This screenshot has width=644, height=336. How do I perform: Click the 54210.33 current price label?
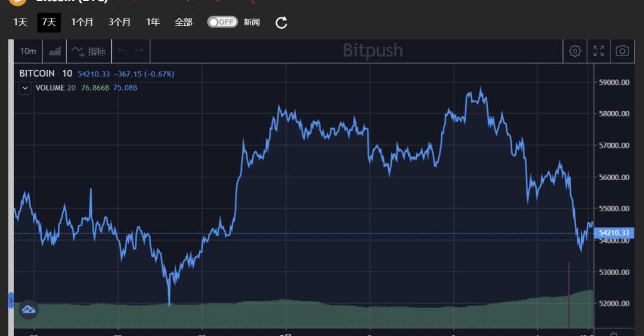(x=614, y=233)
